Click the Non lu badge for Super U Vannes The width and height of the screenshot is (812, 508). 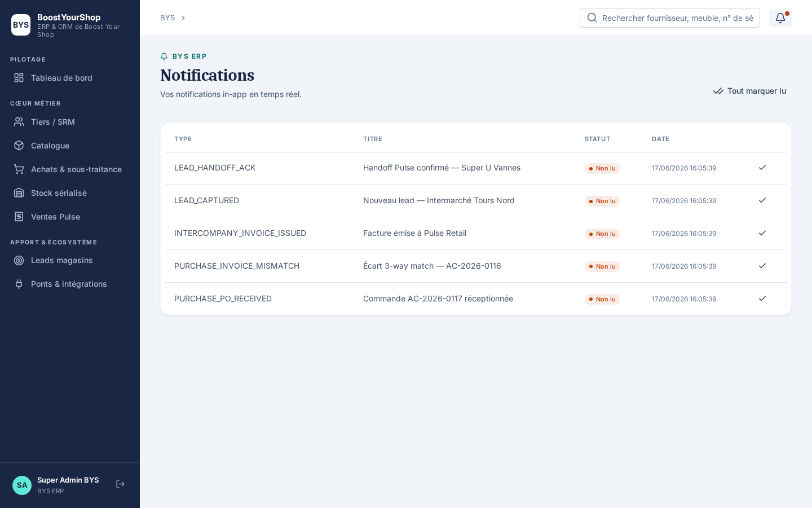tap(602, 168)
